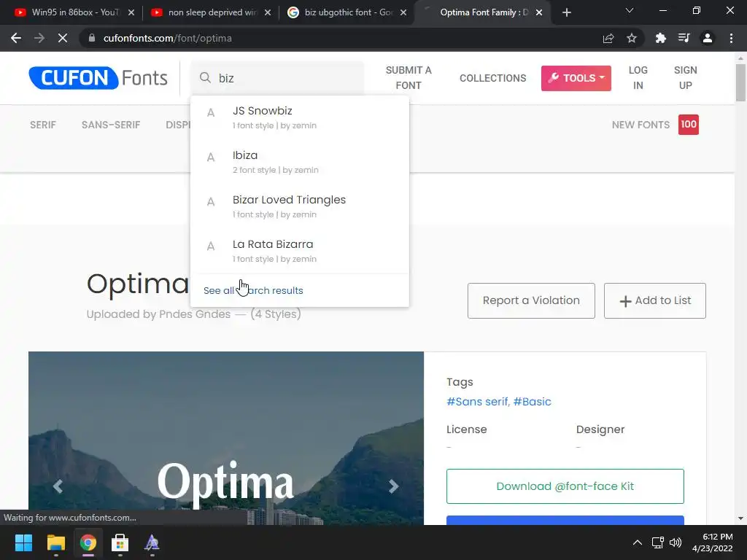Click Download @font-face Kit button

tap(565, 486)
